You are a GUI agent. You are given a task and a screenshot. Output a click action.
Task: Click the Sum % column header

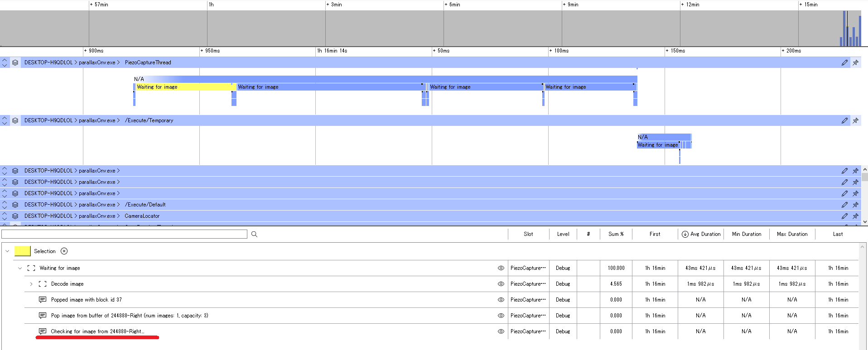pyautogui.click(x=616, y=234)
